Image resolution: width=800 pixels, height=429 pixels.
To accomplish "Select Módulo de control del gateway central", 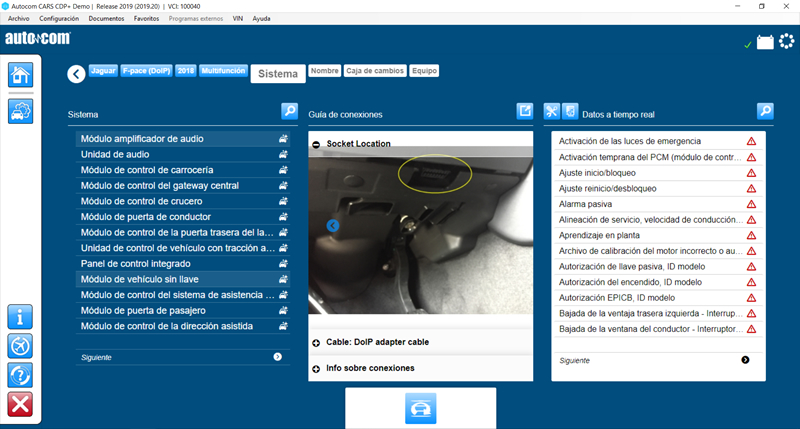I will coord(183,186).
